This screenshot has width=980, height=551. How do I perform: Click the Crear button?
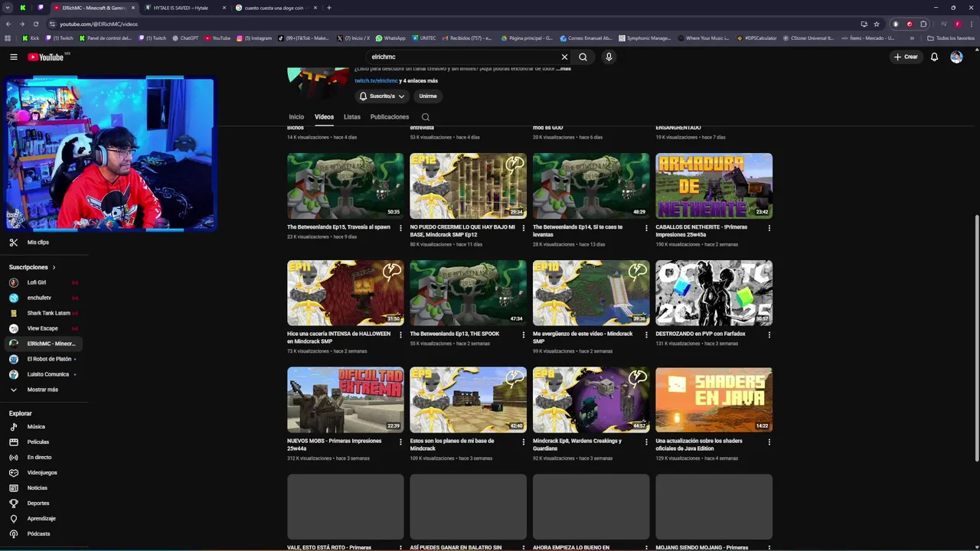[905, 57]
